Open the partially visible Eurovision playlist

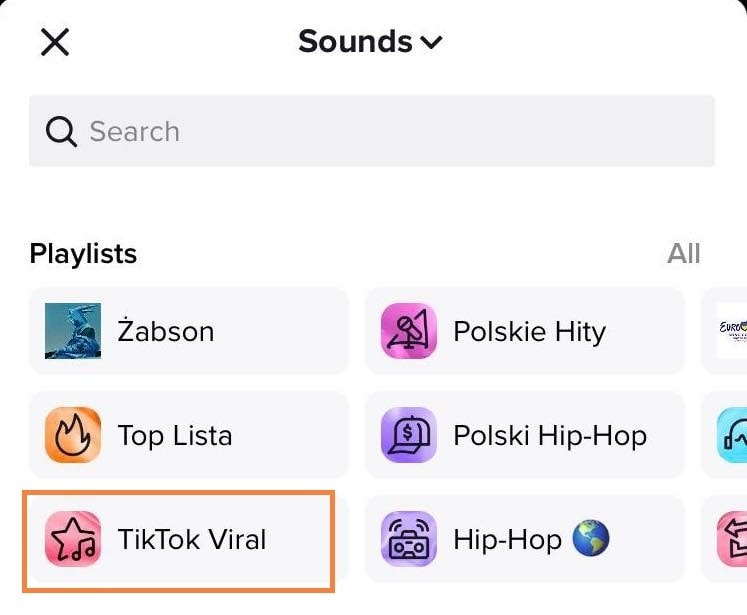732,331
